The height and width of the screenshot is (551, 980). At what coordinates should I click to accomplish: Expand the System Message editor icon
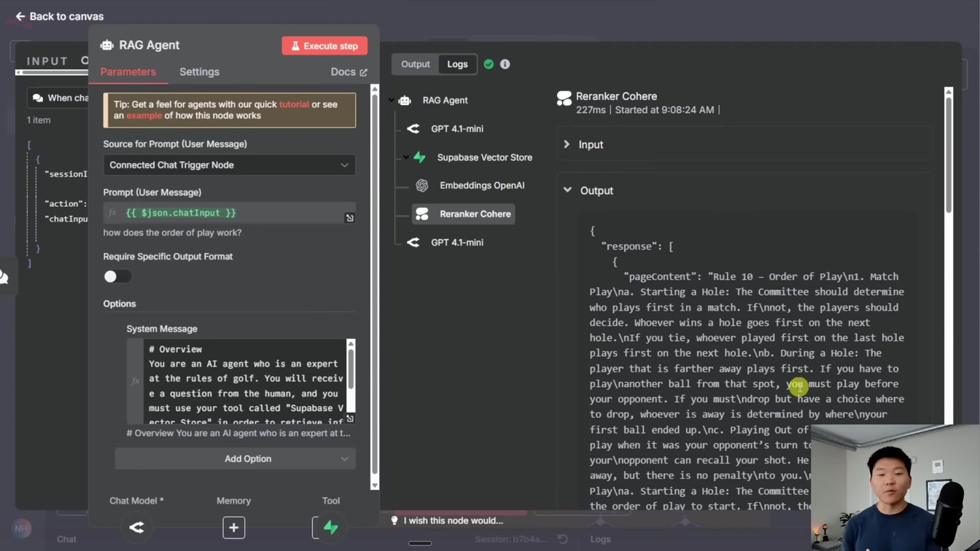click(x=350, y=418)
